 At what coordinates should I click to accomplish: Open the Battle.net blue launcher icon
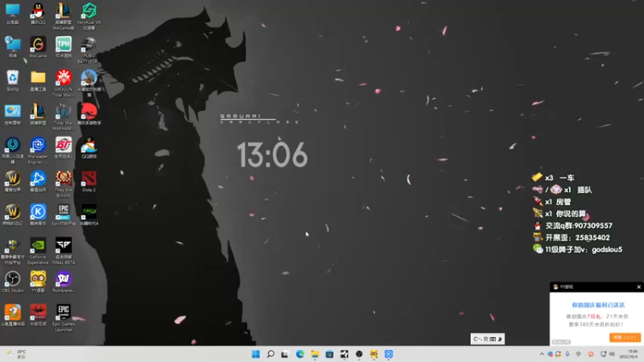coord(38,179)
